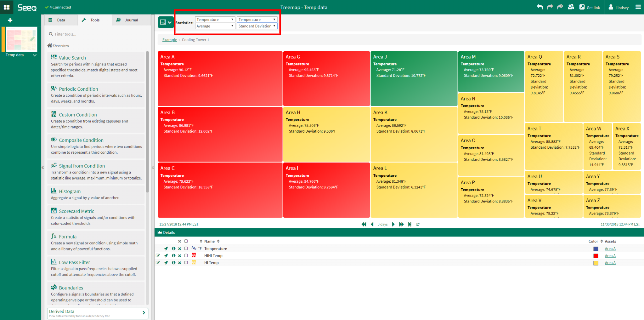
Task: Click the users sharing icon in the header
Action: click(x=571, y=7)
